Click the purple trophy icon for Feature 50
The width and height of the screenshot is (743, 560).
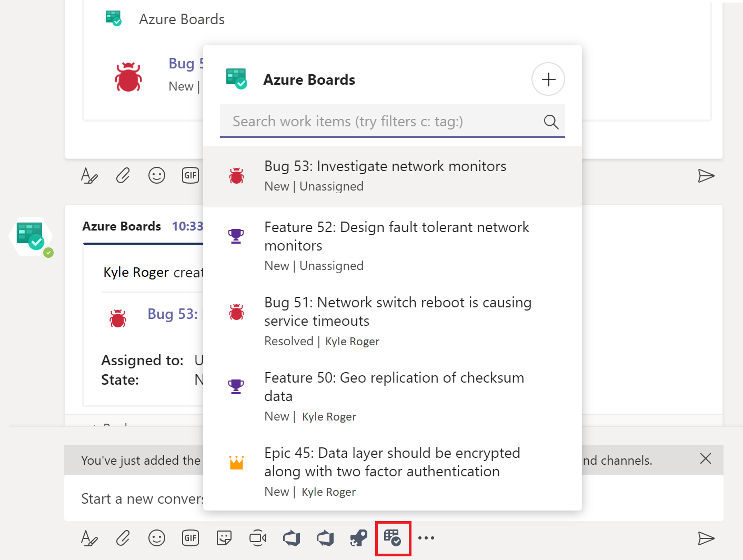pos(236,387)
